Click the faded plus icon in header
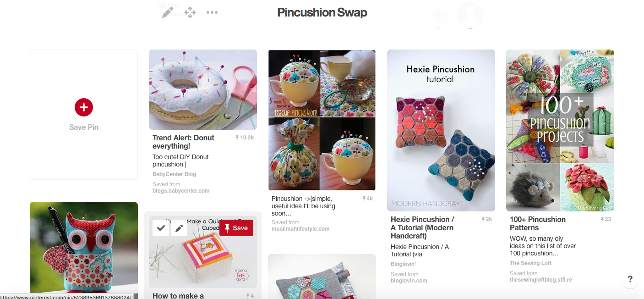This screenshot has height=299, width=644. [x=438, y=15]
